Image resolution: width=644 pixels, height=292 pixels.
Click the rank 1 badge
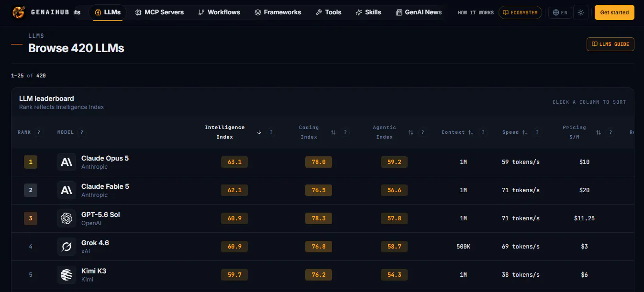coord(31,162)
